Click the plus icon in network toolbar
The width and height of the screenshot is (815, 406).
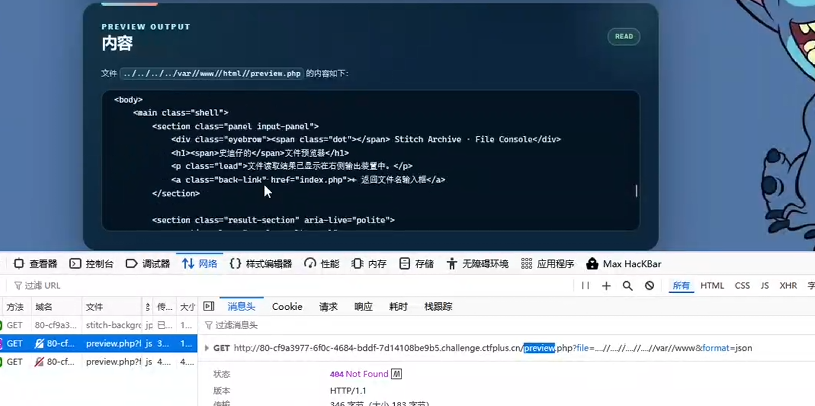pyautogui.click(x=606, y=285)
